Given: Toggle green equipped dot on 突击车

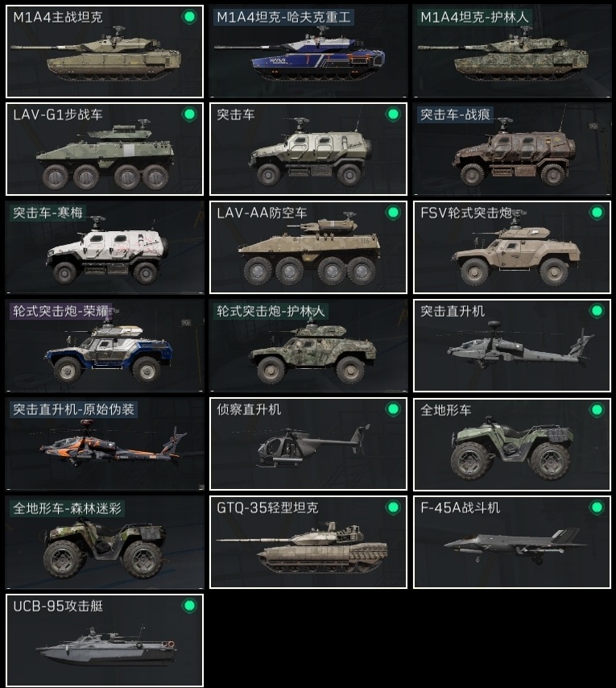Looking at the screenshot, I should coord(393,114).
